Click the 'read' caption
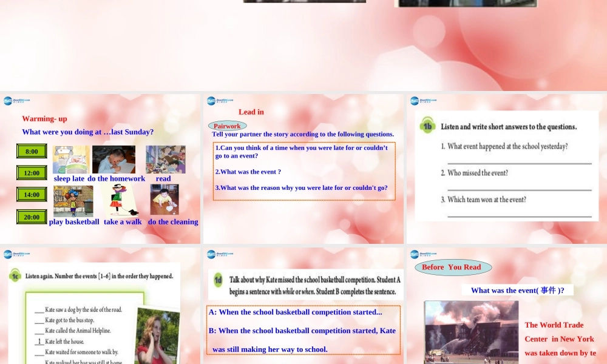Viewport: 607px width, 364px height. point(163,179)
